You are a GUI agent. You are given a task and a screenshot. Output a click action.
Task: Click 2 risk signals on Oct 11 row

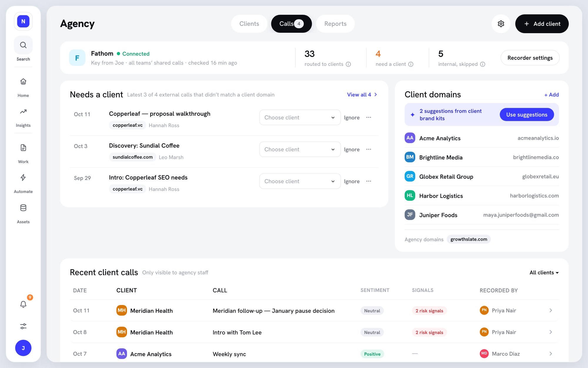pyautogui.click(x=429, y=311)
